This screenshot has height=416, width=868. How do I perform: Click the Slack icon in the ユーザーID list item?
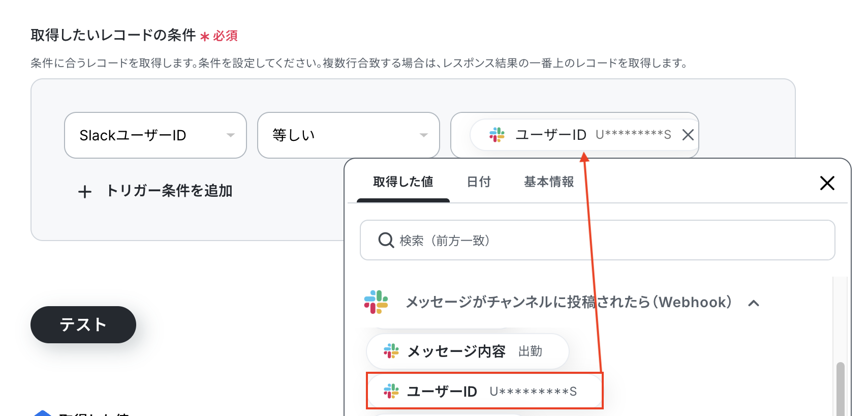[391, 391]
